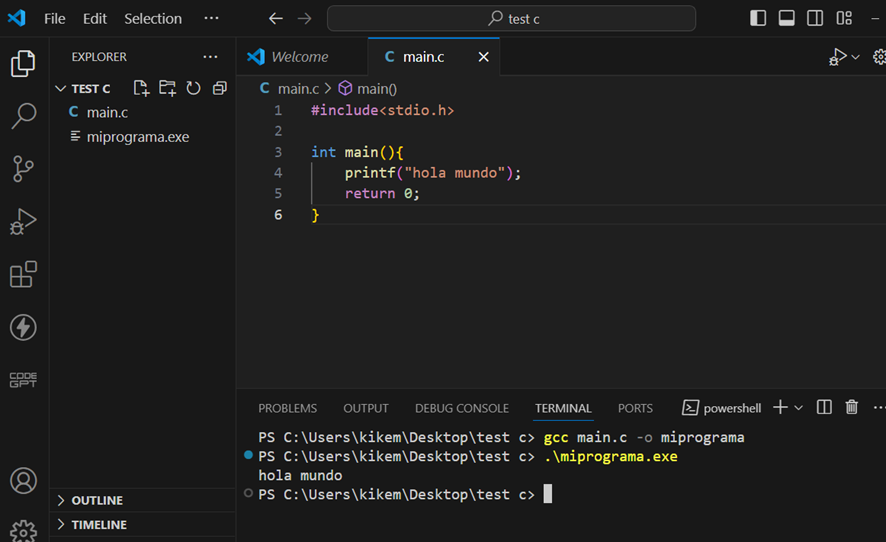This screenshot has height=542, width=886.
Task: Toggle the secondary side bar layout button
Action: [x=815, y=18]
